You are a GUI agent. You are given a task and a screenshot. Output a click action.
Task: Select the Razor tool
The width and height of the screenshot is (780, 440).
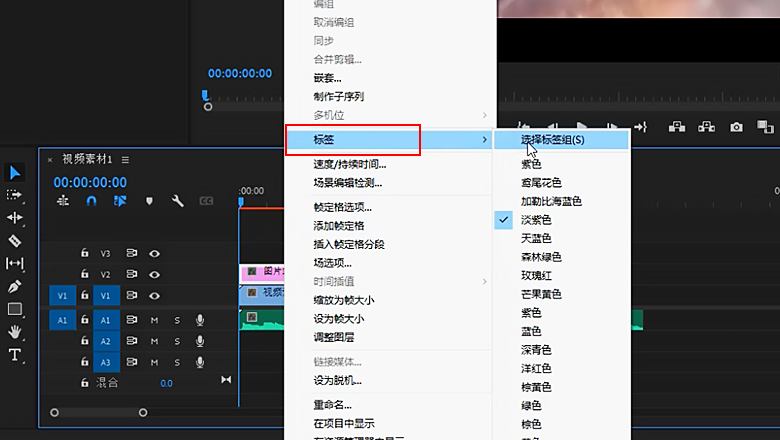[15, 240]
